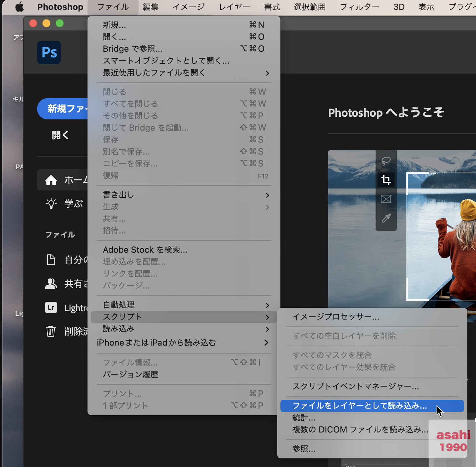Click the trash icon for deleted files
The image size is (476, 467).
click(50, 331)
